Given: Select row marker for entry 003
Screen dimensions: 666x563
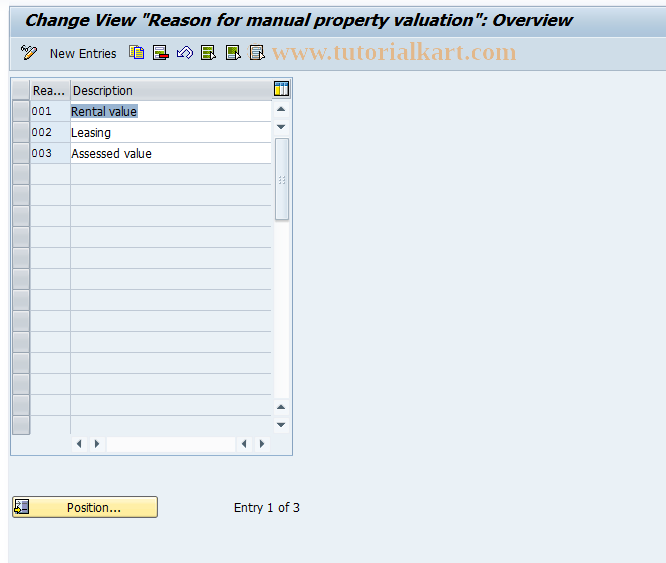Looking at the screenshot, I should click(x=21, y=153).
